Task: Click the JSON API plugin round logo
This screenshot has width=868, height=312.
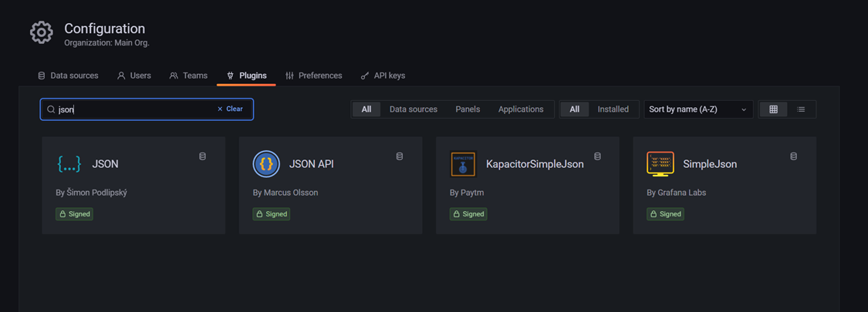Action: point(266,164)
